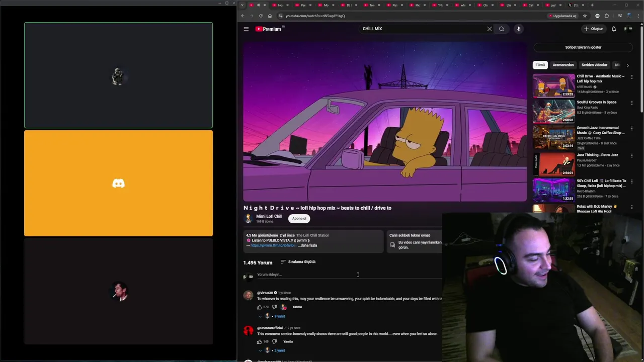Like the @VirtueXII comment
This screenshot has height=362, width=644.
[260, 307]
